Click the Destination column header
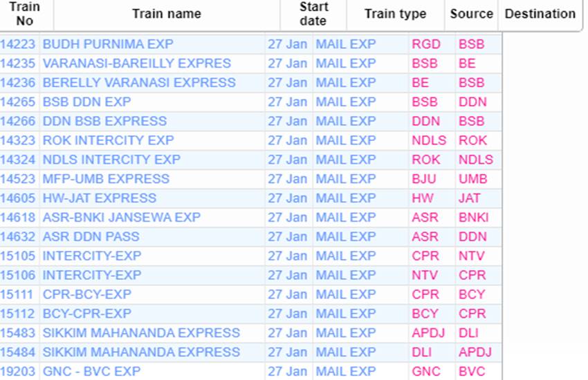This screenshot has width=588, height=380. (540, 14)
